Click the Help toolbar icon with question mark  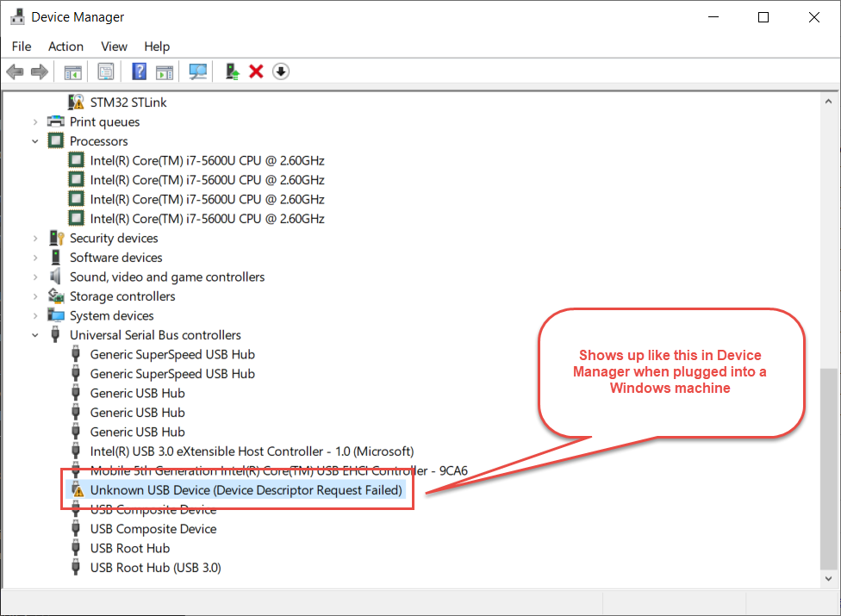139,72
